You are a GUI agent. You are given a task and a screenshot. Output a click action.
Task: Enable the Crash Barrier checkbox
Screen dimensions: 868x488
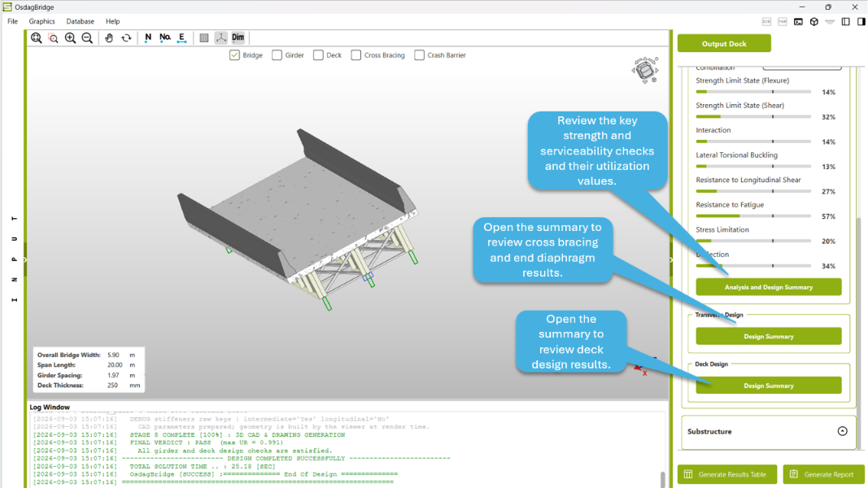pos(420,55)
